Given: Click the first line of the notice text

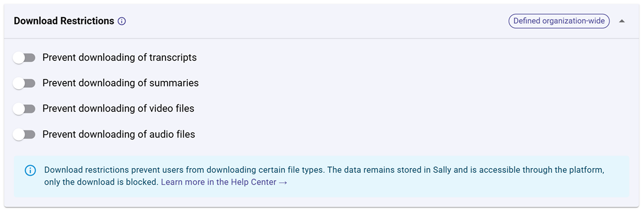Looking at the screenshot, I should pyautogui.click(x=231, y=170).
